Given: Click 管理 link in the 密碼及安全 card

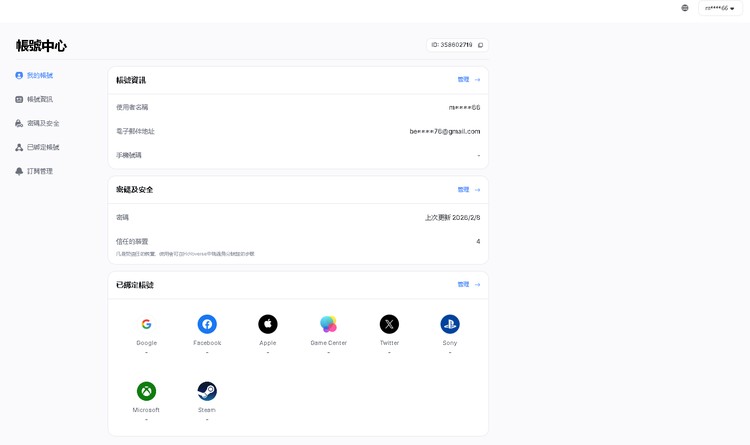Looking at the screenshot, I should pyautogui.click(x=468, y=190).
